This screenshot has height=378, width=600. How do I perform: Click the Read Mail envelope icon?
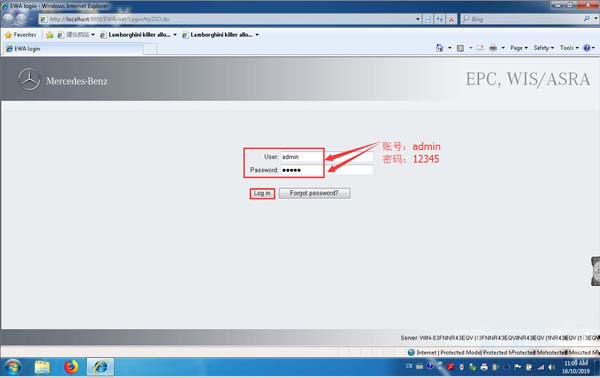(480, 48)
